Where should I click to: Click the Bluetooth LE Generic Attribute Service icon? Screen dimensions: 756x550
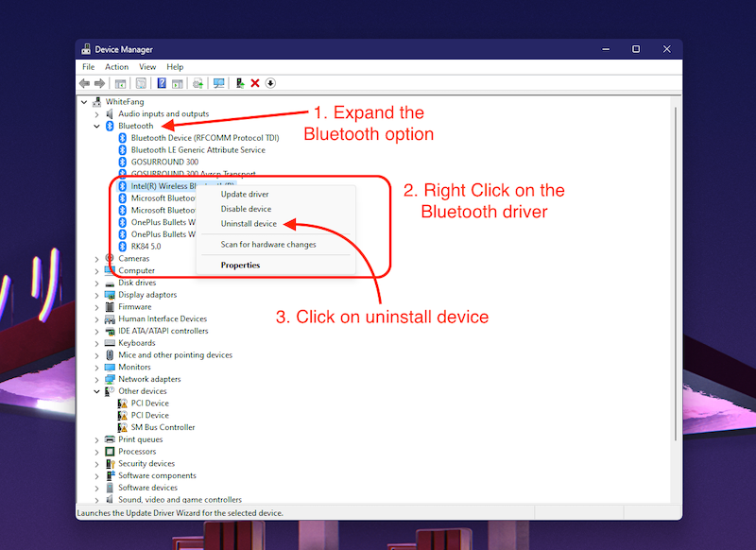point(123,150)
